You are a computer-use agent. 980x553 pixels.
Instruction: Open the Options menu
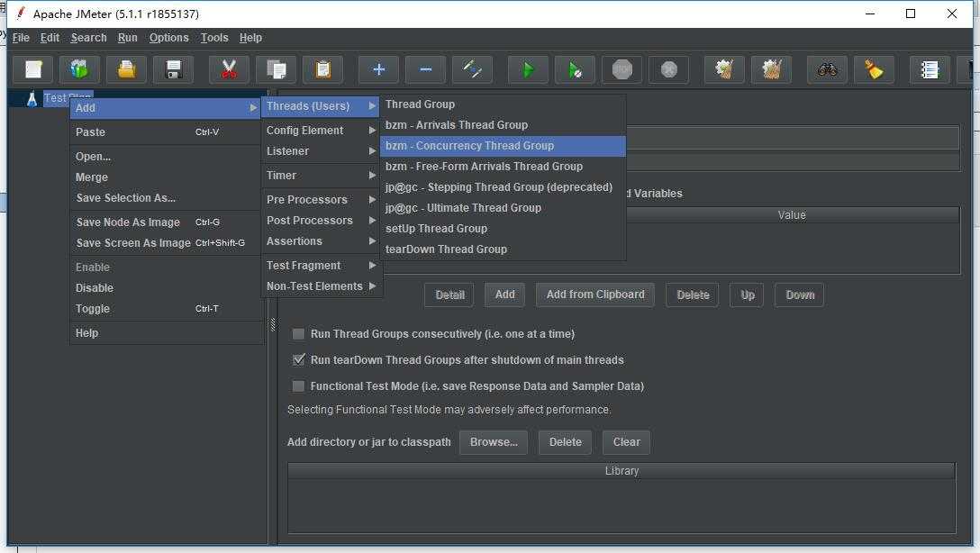point(168,38)
